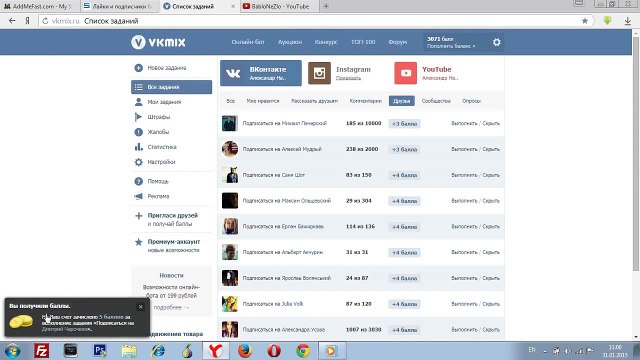Click the green download arrow extension icon
Screen dimensions: 640x360
607,20
